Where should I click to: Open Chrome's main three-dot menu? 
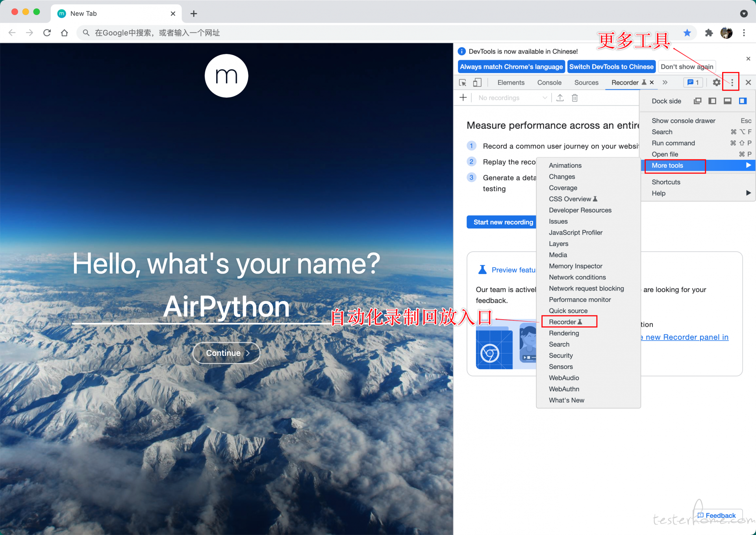[x=744, y=33]
